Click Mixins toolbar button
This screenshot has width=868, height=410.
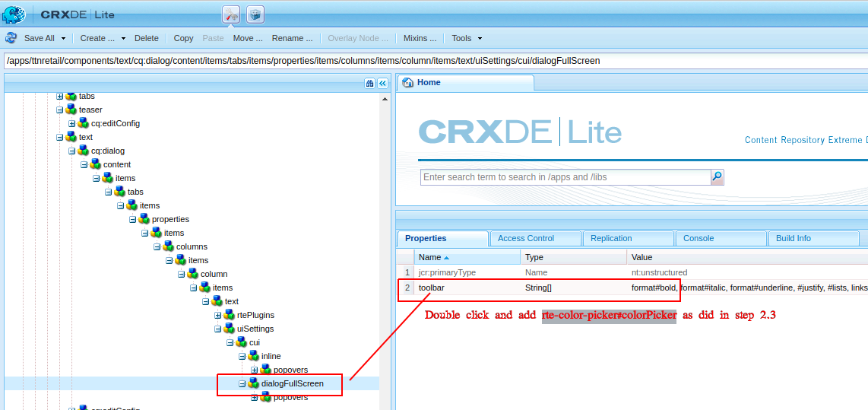[420, 38]
